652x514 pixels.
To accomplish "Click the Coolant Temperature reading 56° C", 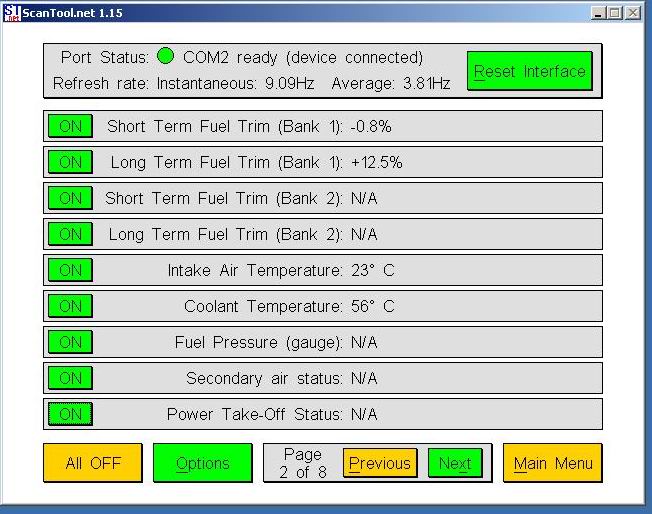I will coord(373,306).
